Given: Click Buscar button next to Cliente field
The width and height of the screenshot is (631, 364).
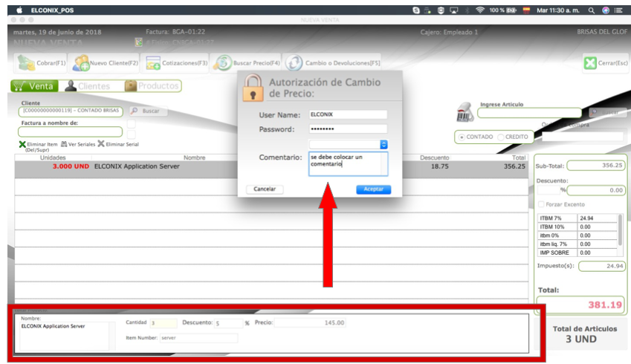Looking at the screenshot, I should tap(148, 111).
